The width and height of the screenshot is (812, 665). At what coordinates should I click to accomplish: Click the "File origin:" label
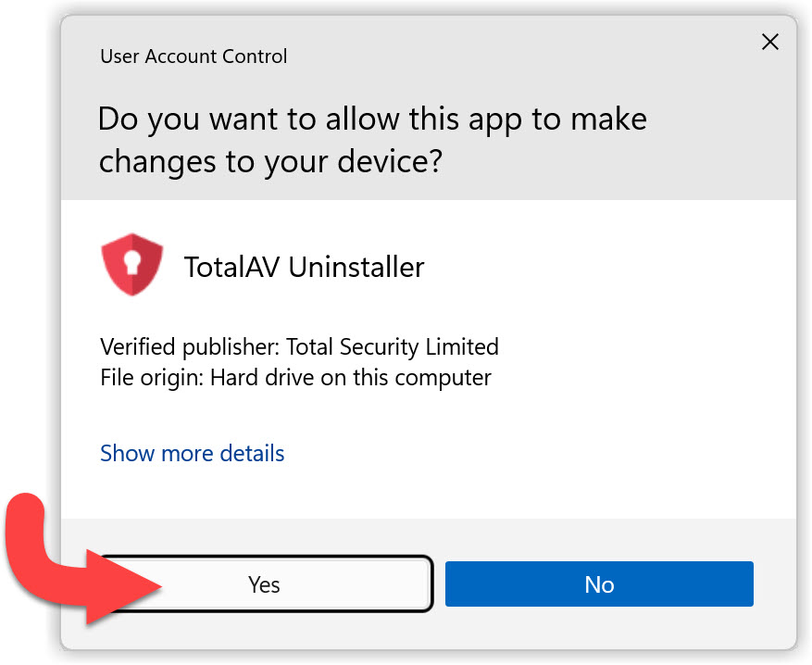[152, 377]
